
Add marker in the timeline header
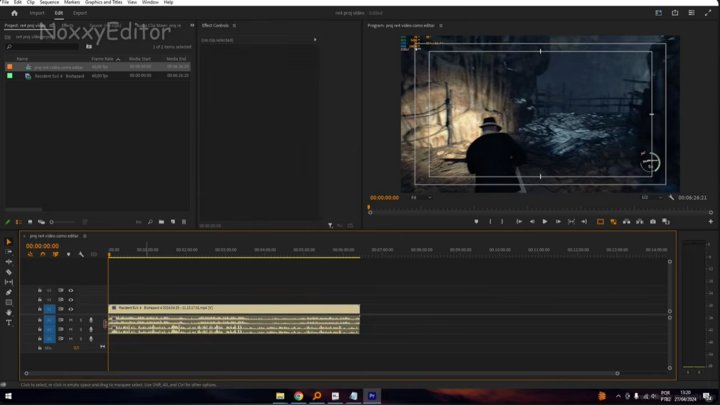68,254
